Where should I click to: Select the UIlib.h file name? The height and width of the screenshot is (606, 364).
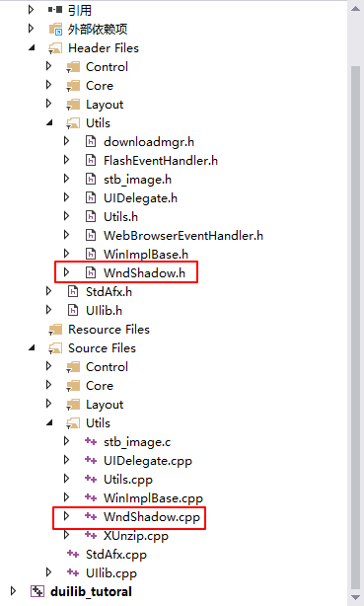point(104,310)
